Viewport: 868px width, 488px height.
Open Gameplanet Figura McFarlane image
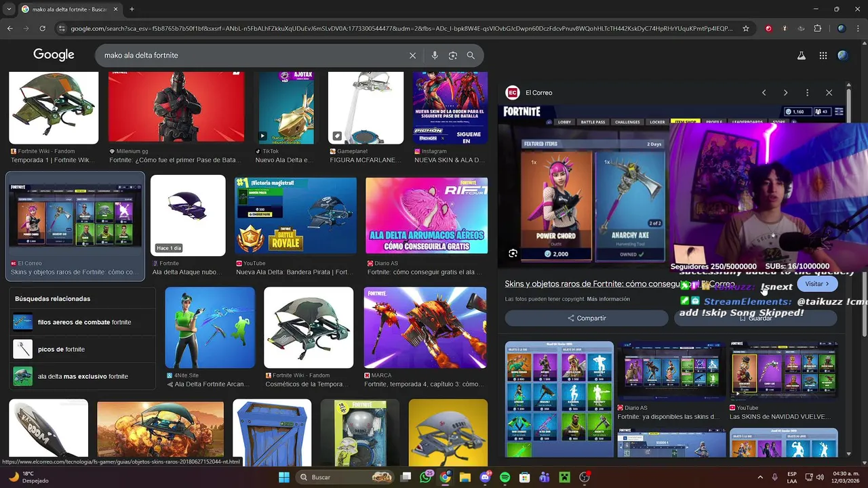pyautogui.click(x=366, y=108)
